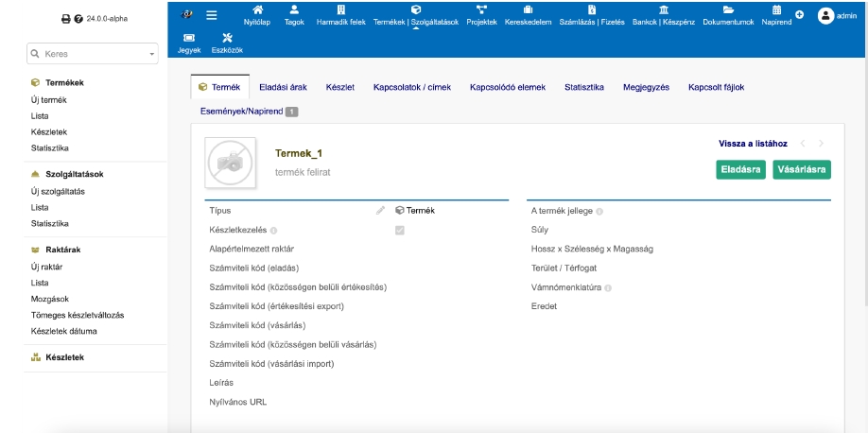The width and height of the screenshot is (868, 433).
Task: Open the Harmadik felek module icon
Action: 340,10
